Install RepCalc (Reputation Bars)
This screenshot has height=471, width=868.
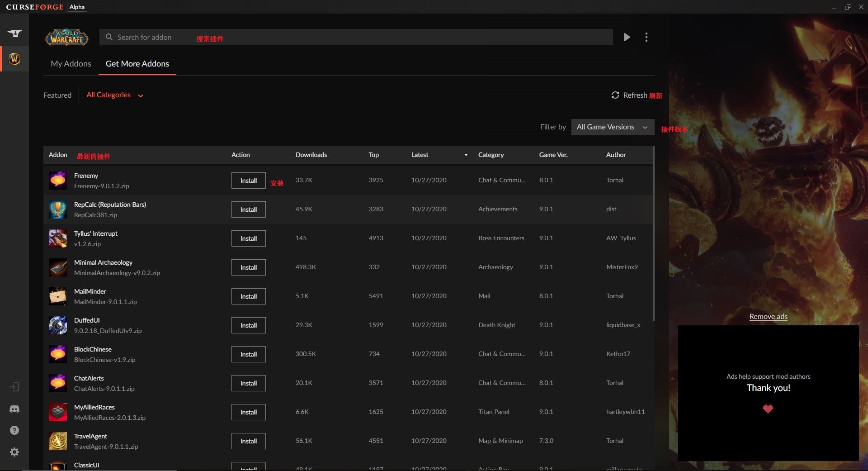click(x=249, y=209)
